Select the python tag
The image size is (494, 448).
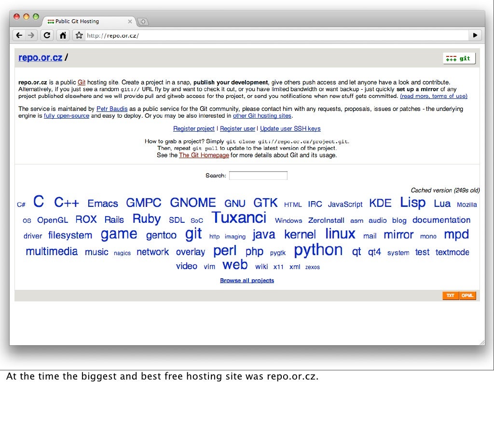tap(318, 251)
